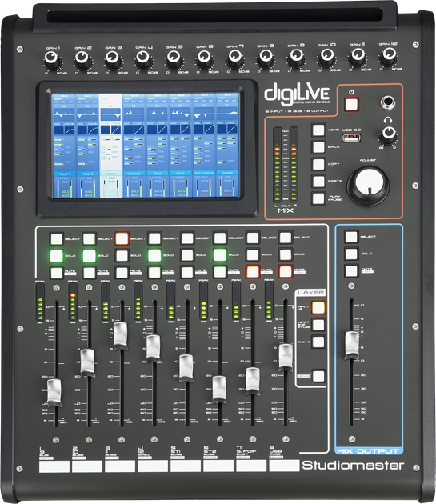Tap Drum channel name on touchscreen
The width and height of the screenshot is (436, 504).
(180, 174)
